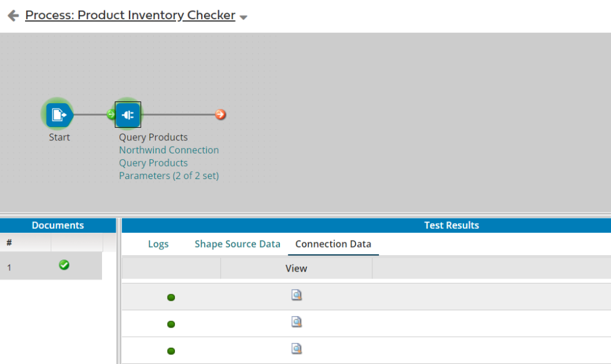
Task: Switch to the Logs tab
Action: coord(158,244)
